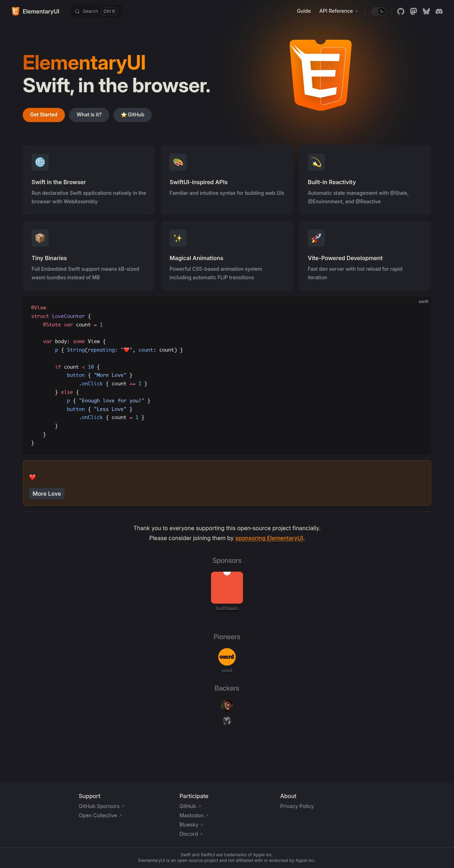This screenshot has width=454, height=868.
Task: Click the package icon on Tiny Binaries card
Action: pos(40,238)
